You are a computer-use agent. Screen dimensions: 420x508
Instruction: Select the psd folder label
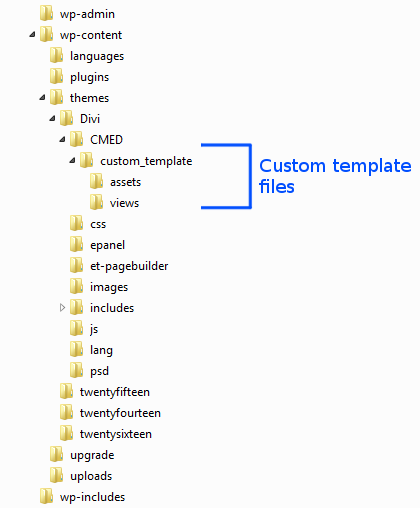click(x=99, y=371)
